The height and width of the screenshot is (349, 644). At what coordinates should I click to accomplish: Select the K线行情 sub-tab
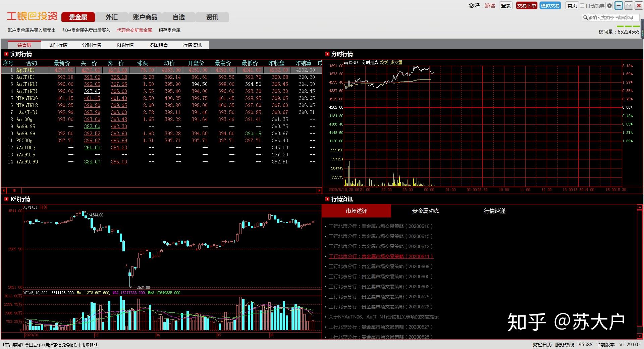click(125, 45)
